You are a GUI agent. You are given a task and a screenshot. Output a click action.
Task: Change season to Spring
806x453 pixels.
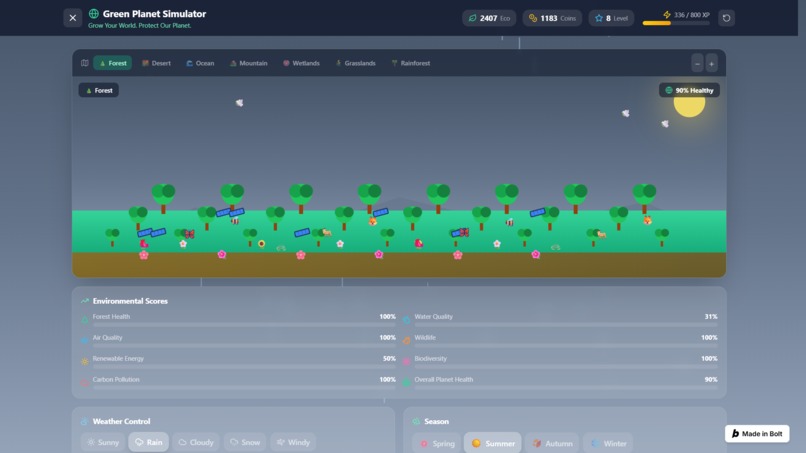[x=437, y=443]
